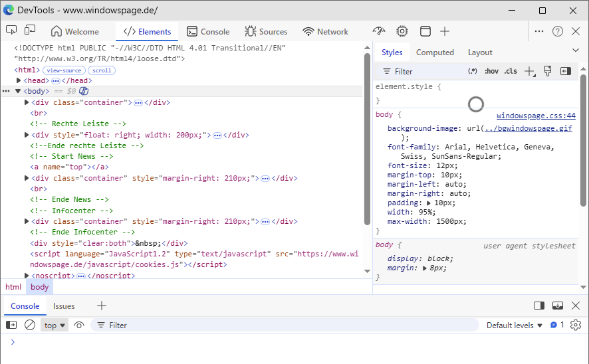Select html in the breadcrumb
The image size is (589, 364).
13,287
